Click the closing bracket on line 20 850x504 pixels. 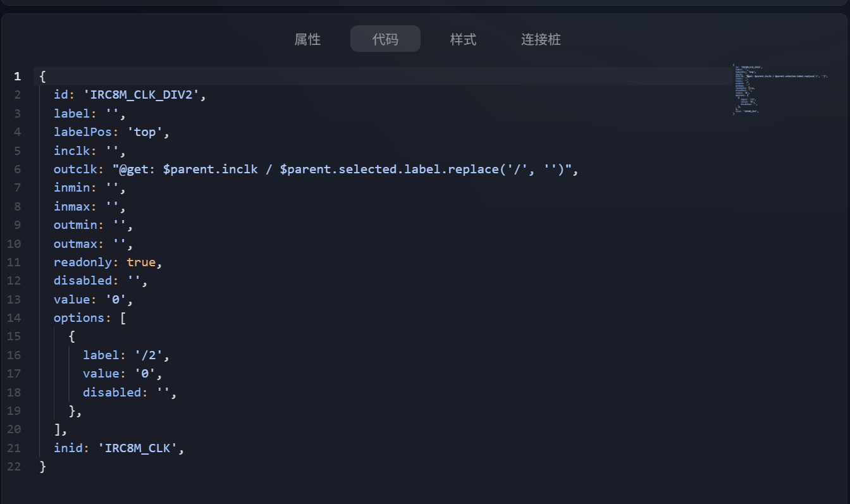pos(58,429)
